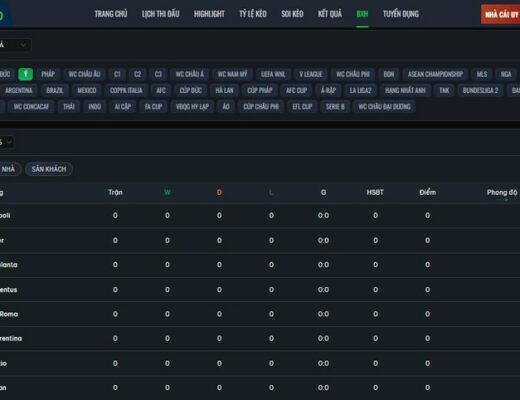Select the THÁI league chip
Screen dimensions: 520x400
(x=69, y=107)
